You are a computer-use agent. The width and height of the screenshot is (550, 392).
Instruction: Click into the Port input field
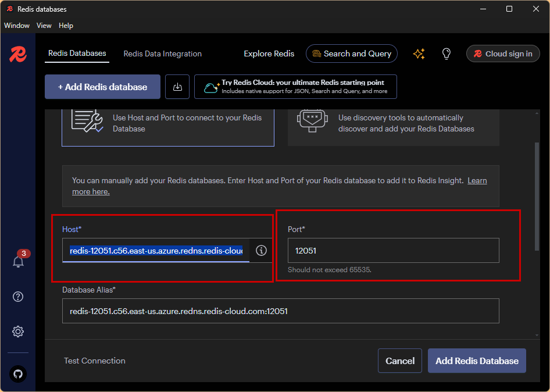tap(394, 251)
